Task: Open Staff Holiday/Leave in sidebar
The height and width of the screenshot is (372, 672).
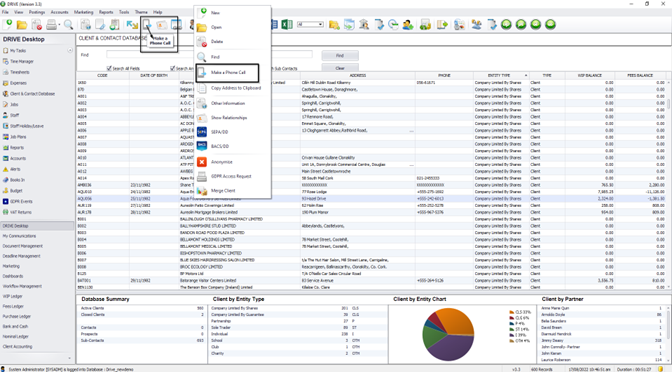Action: [x=27, y=126]
